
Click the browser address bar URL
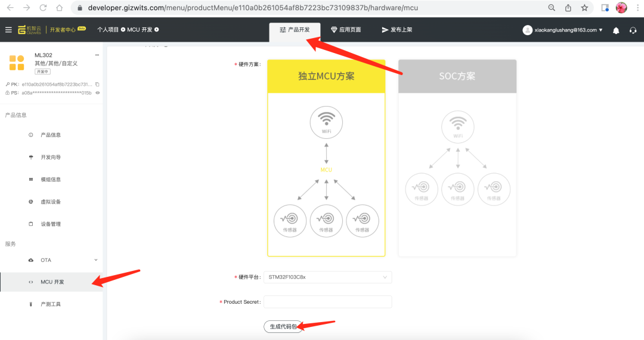point(253,8)
